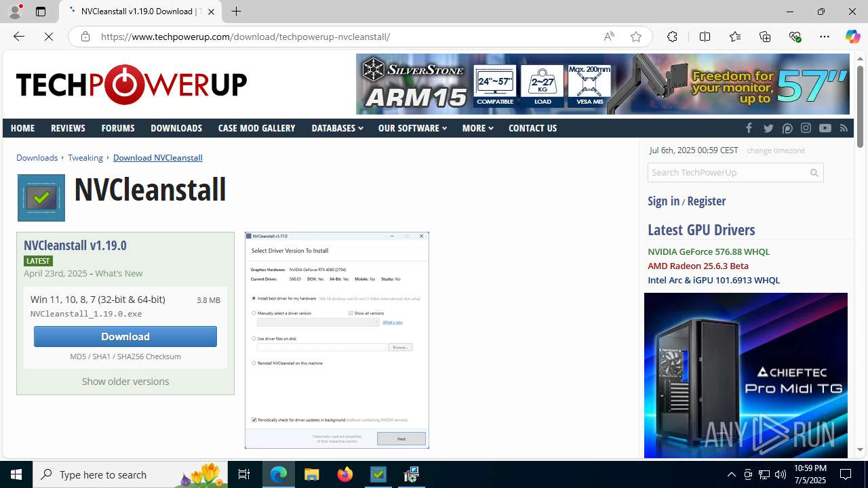This screenshot has height=488, width=868.
Task: Open CONTACT US menu item
Action: click(532, 128)
